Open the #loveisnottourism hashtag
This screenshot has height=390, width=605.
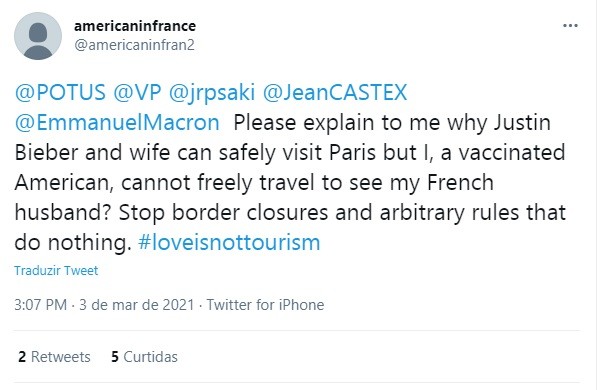pos(229,243)
